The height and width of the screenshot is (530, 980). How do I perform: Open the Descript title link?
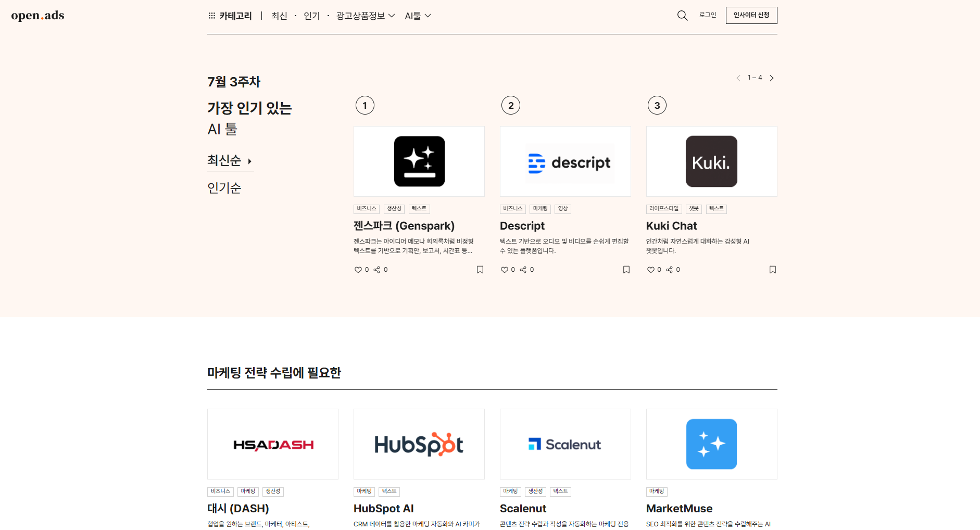pos(522,226)
